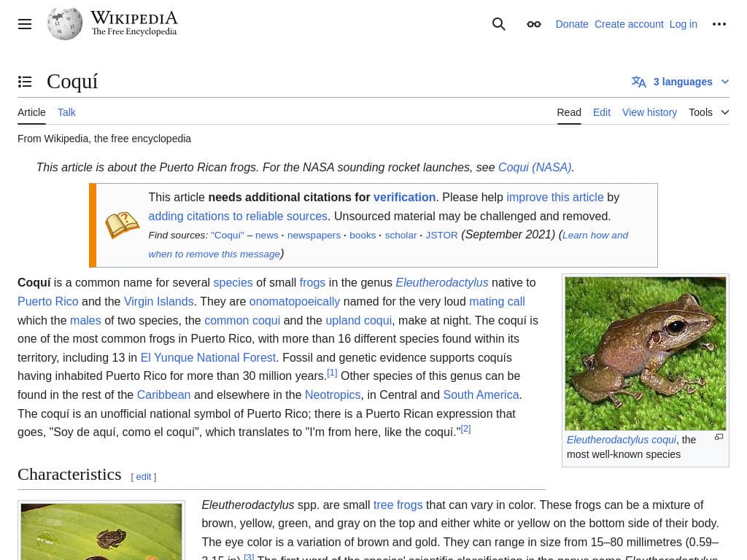This screenshot has height=560, width=747.
Task: Open the search magnifier icon
Action: coord(499,24)
